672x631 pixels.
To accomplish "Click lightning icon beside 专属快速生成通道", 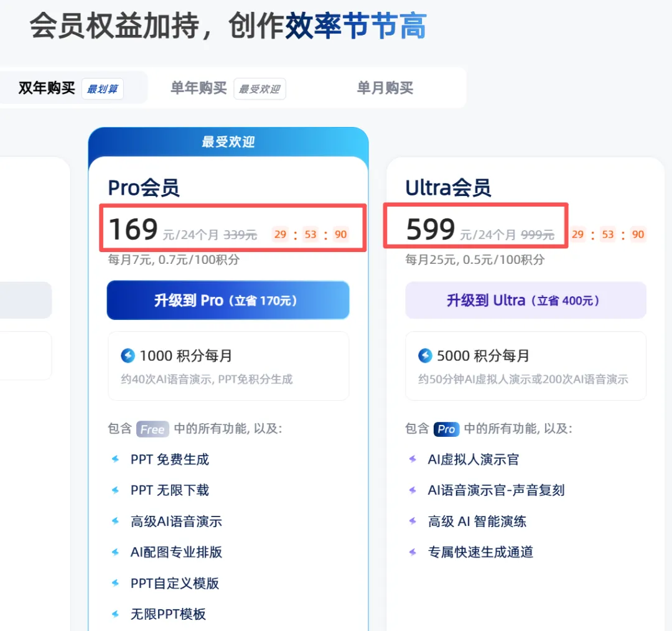I will click(x=413, y=552).
